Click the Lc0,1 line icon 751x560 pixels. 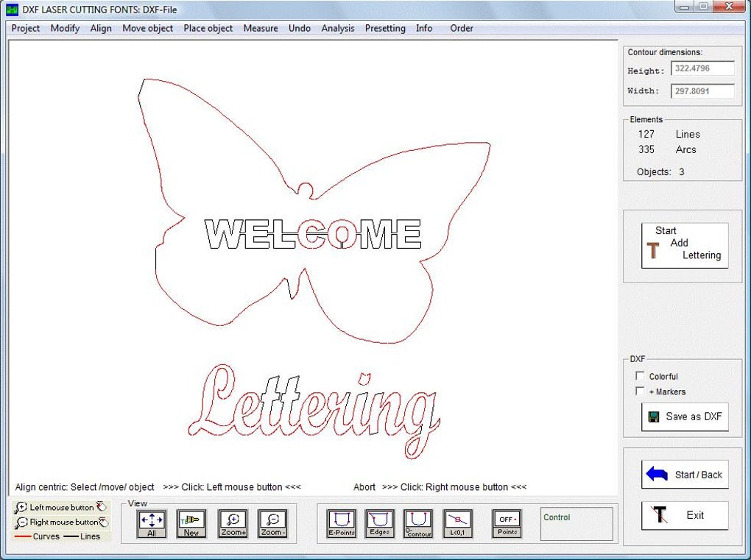[459, 523]
